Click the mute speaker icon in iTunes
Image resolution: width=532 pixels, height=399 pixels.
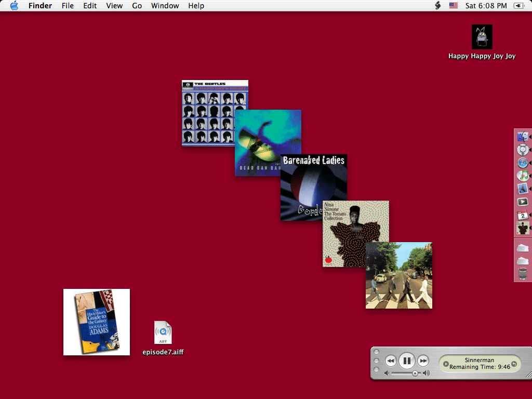coord(387,373)
